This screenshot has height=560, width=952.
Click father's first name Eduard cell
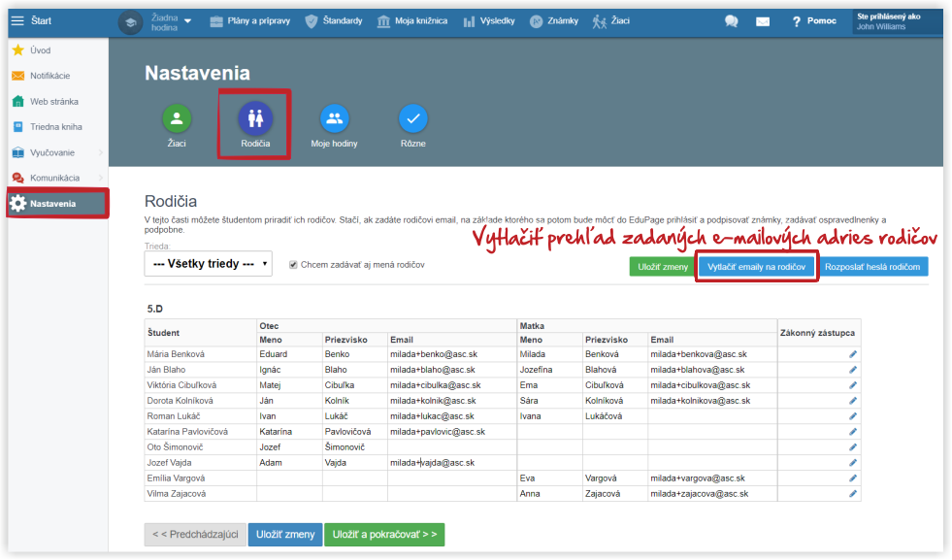coord(289,354)
